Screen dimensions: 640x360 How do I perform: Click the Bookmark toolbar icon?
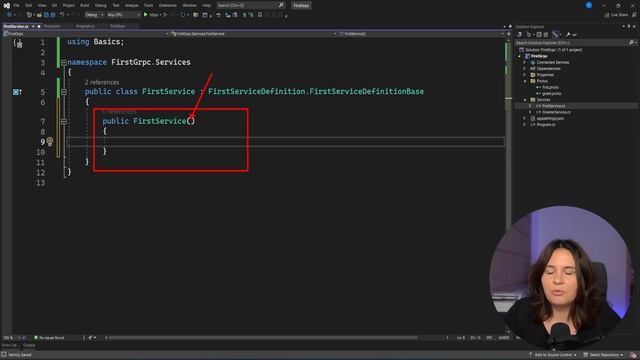(x=260, y=15)
